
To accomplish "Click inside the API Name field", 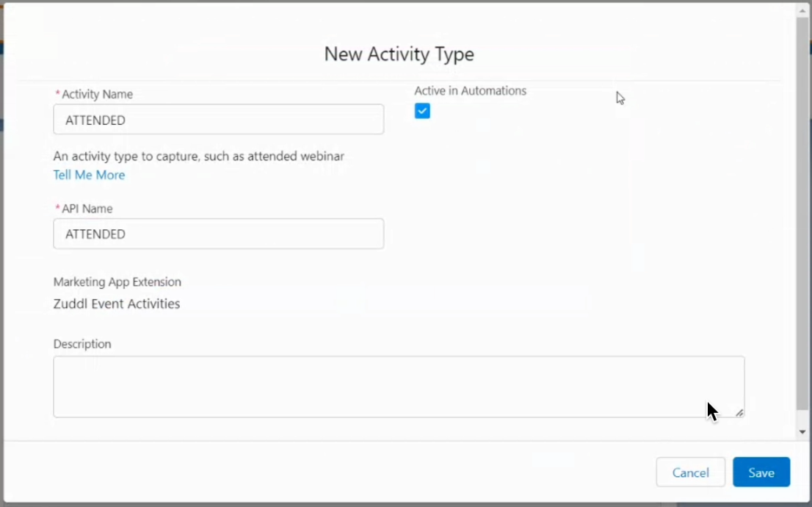I will [218, 234].
